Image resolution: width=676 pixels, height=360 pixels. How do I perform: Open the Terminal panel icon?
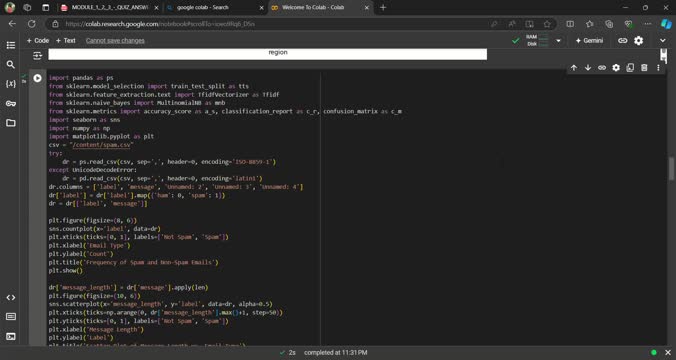click(11, 336)
